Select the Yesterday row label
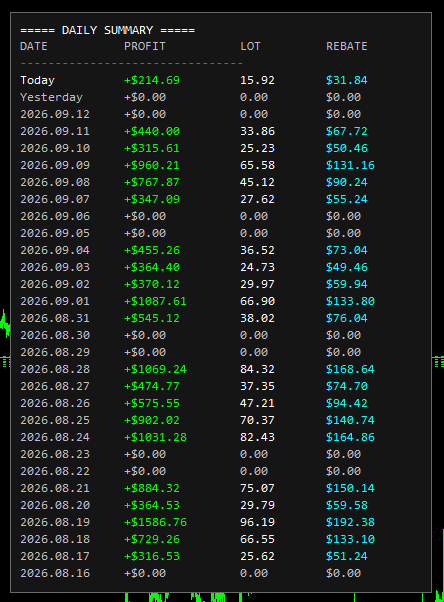 pyautogui.click(x=51, y=97)
